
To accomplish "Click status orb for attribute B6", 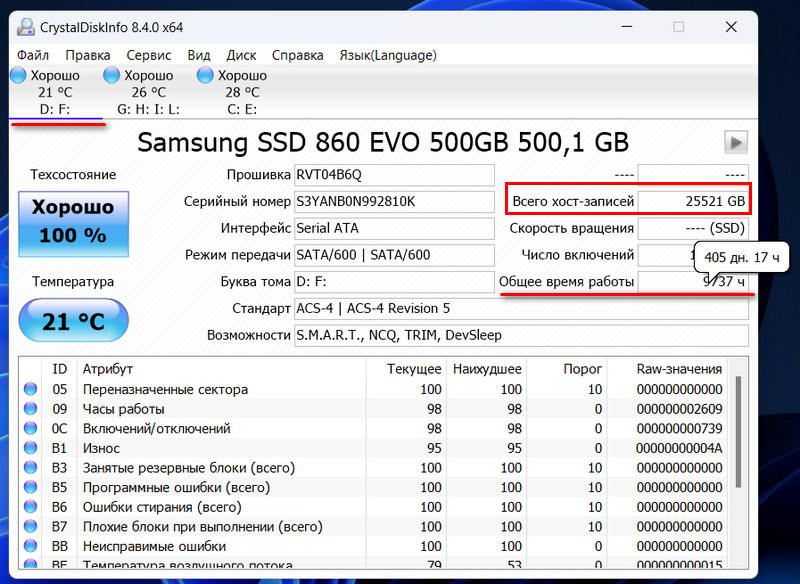I will point(31,507).
